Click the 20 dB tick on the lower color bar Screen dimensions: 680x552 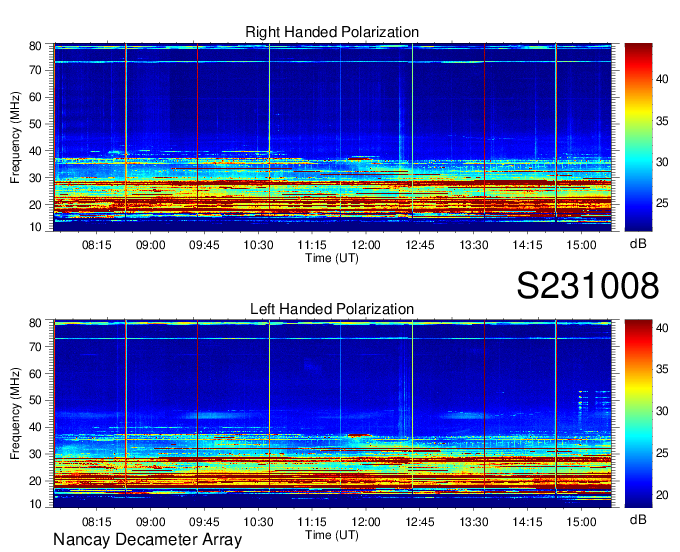pyautogui.click(x=662, y=495)
